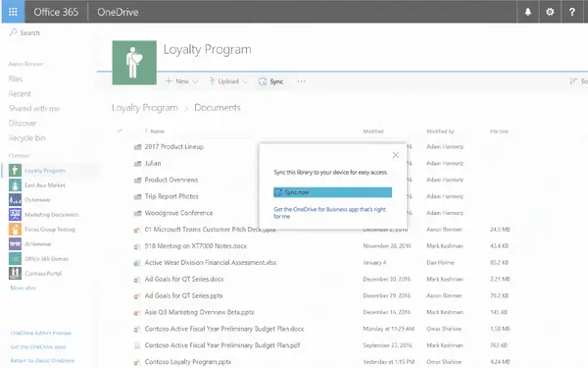Sort by the Modified By column header

point(440,131)
